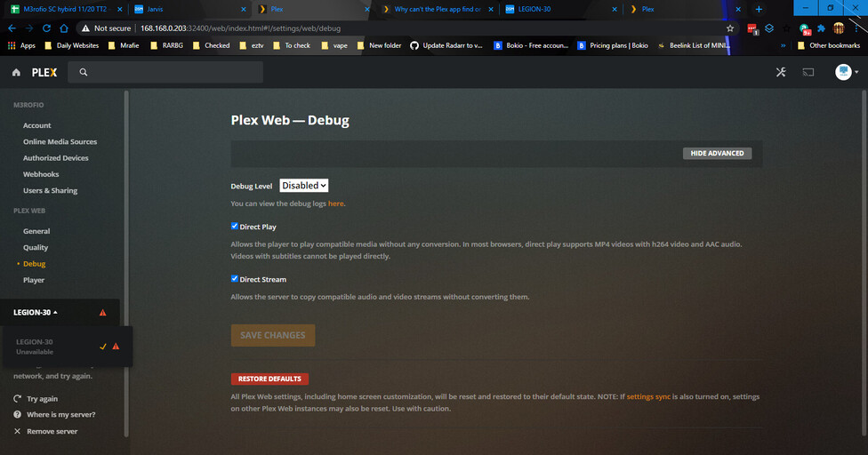Click the browser address bar URL
The height and width of the screenshot is (455, 868).
pos(240,28)
